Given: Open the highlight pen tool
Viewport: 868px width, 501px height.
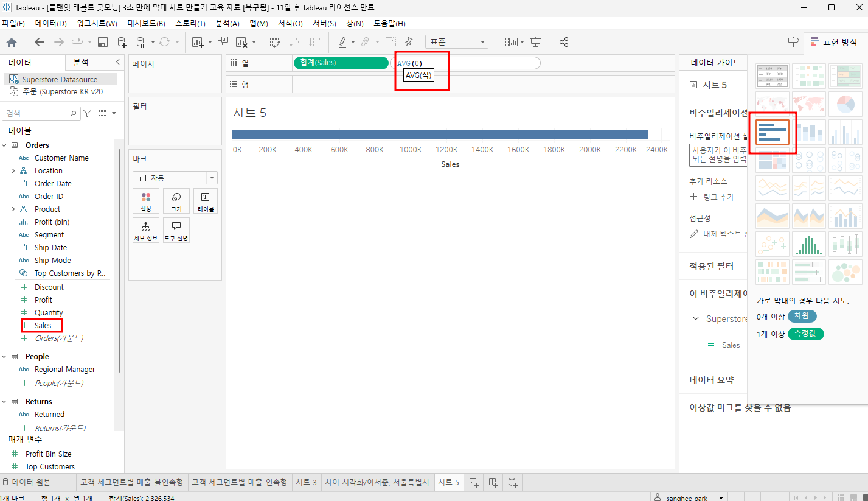Looking at the screenshot, I should (x=342, y=42).
